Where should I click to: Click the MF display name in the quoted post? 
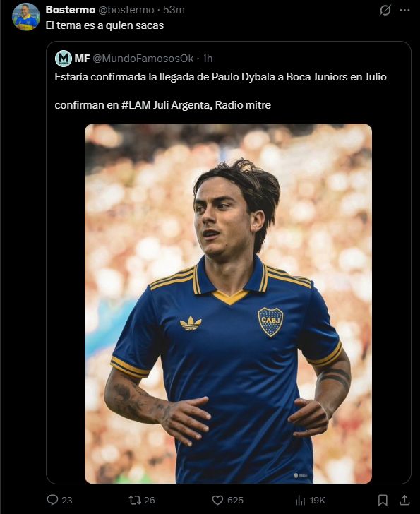click(82, 59)
